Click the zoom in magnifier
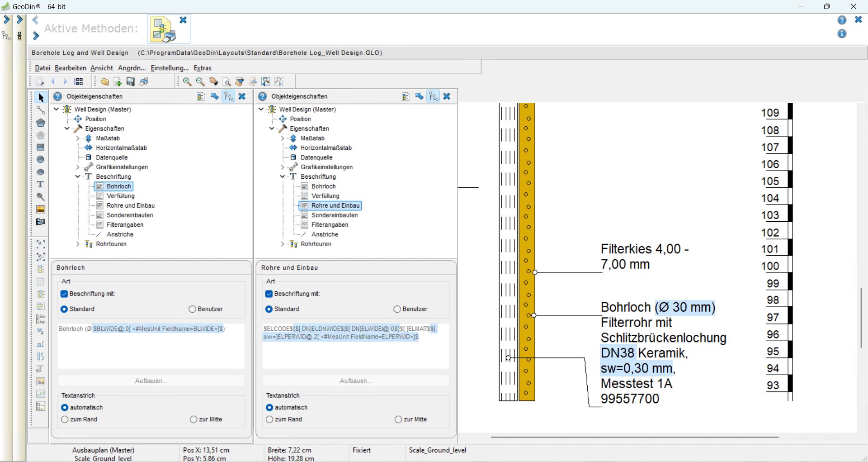This screenshot has height=462, width=868. 187,81
